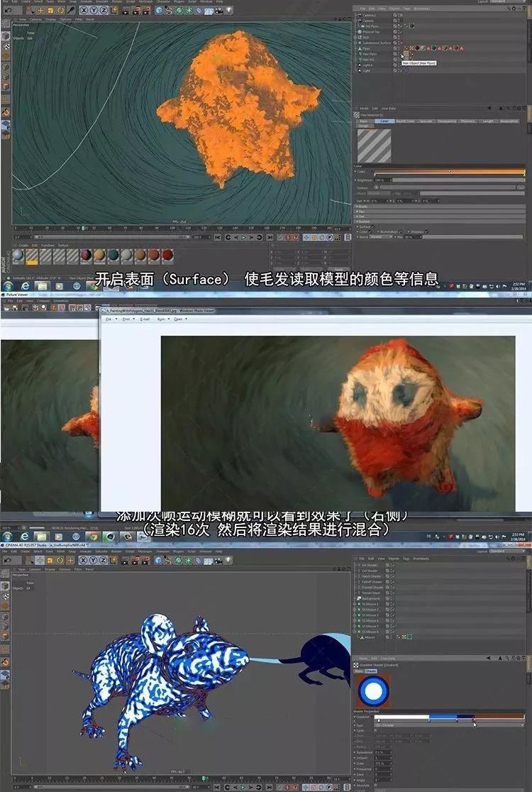
Task: Click the striped Hair Material preview swatch
Action: (x=374, y=145)
